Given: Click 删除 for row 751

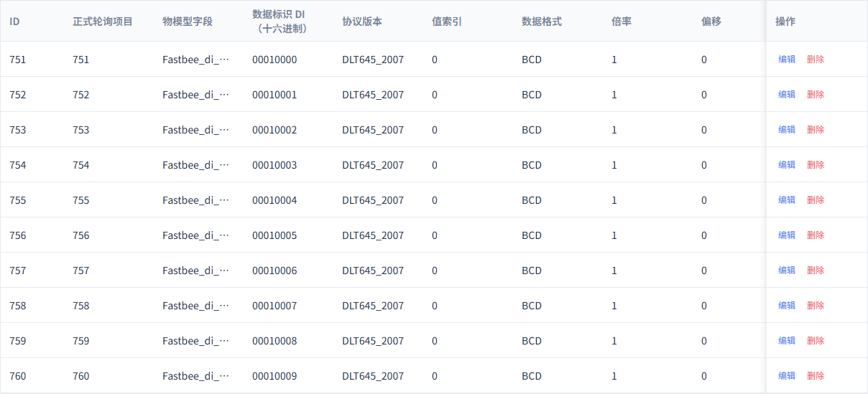Looking at the screenshot, I should point(816,60).
